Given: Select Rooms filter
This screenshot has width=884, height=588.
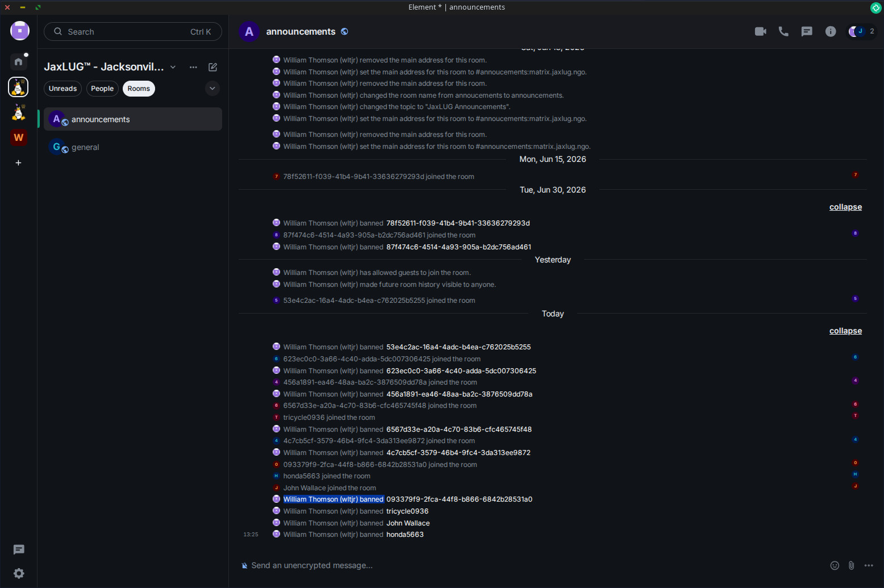Looking at the screenshot, I should coord(139,89).
